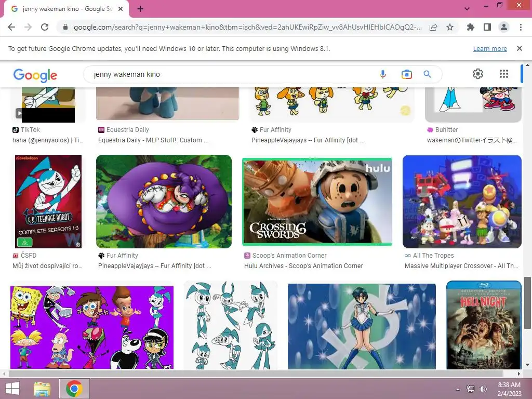Open the Chrome three-dot menu
532x399 pixels.
coord(521,27)
